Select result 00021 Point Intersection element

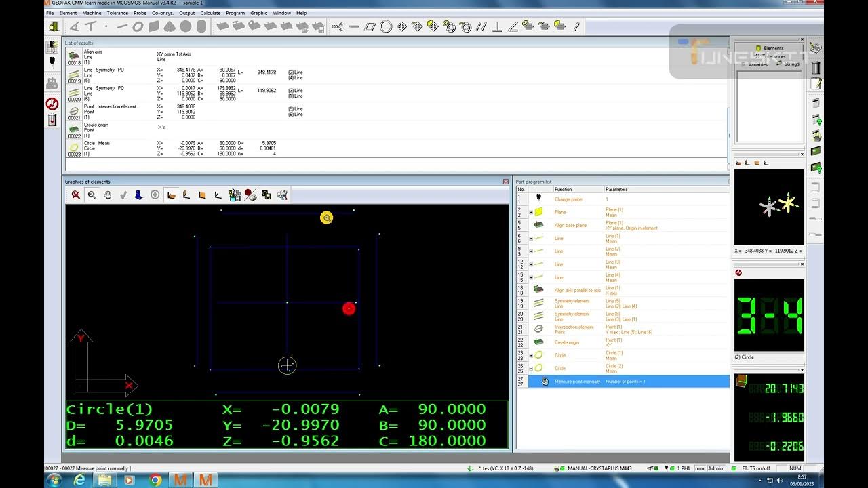[395, 112]
